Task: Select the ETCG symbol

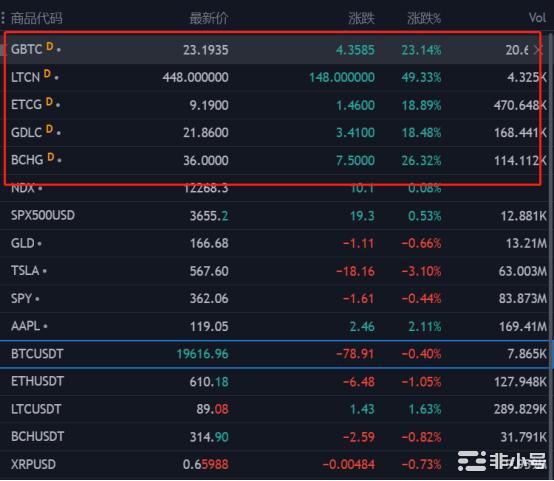Action: tap(26, 105)
